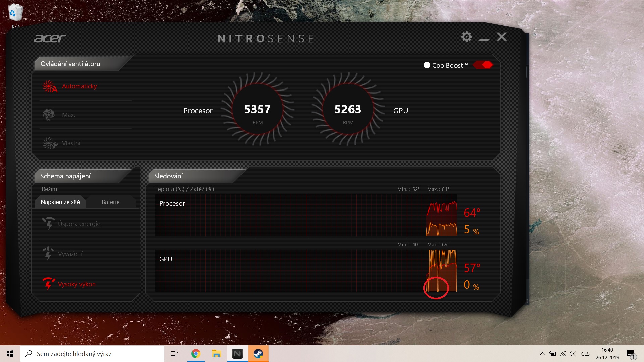644x362 pixels.
Task: Select the Úspora energie power plan icon
Action: (x=49, y=223)
